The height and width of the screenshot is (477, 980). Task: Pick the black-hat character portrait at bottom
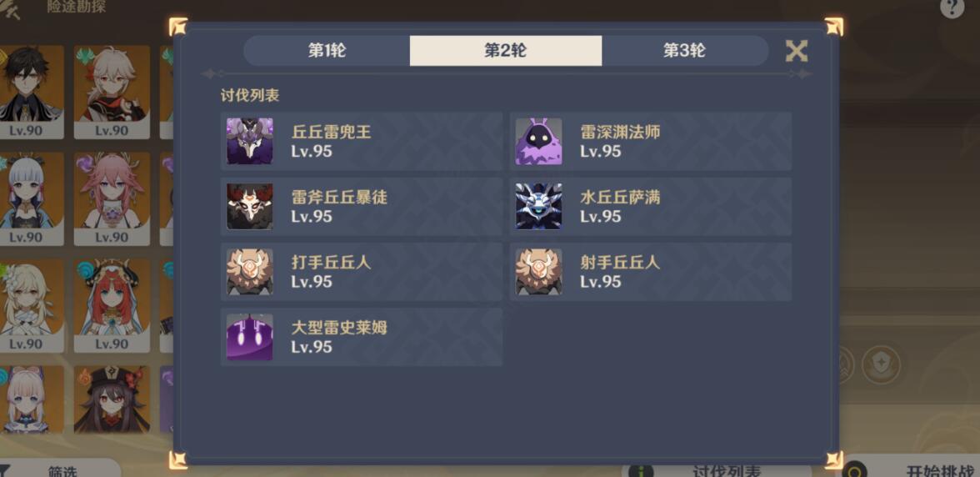point(112,399)
